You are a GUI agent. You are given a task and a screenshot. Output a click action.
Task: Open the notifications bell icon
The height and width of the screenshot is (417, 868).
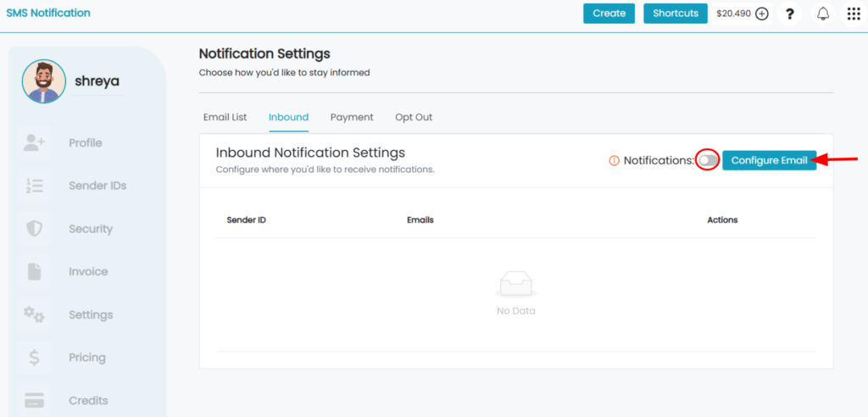point(823,14)
